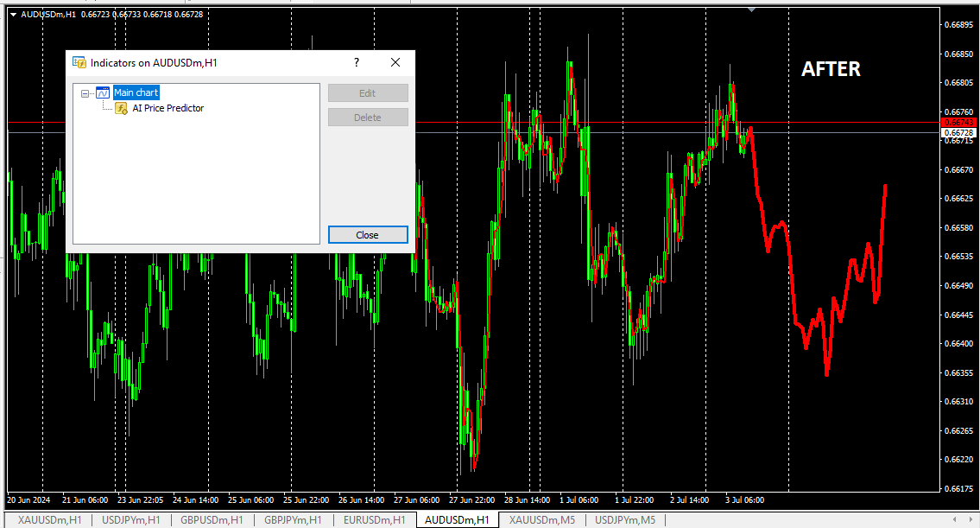Open the AUDUSDm,H1 chart dropdown triangle
This screenshot has height=528, width=980.
click(x=13, y=14)
